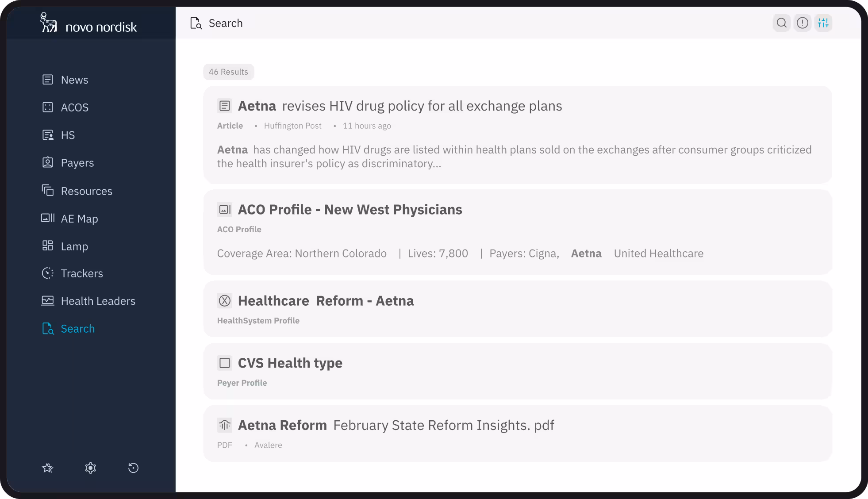Open the Healthcare Reform - Aetna result
The width and height of the screenshot is (868, 499).
(x=326, y=301)
